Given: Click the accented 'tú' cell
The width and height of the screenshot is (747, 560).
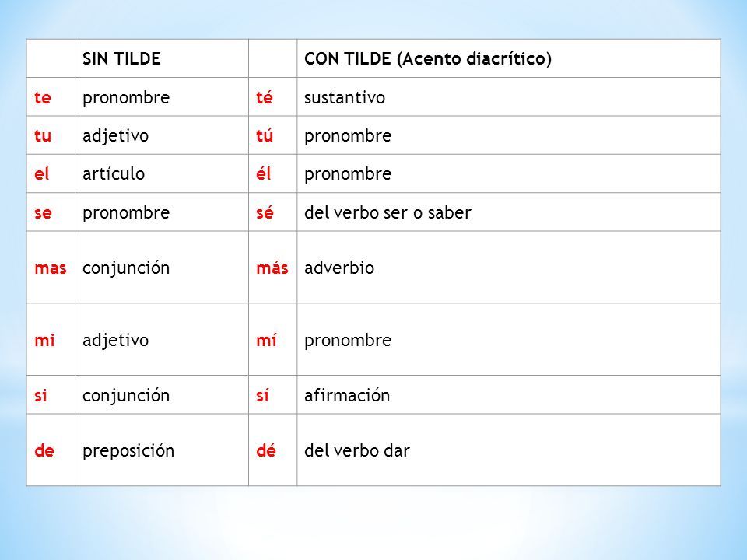Looking at the screenshot, I should point(272,135).
